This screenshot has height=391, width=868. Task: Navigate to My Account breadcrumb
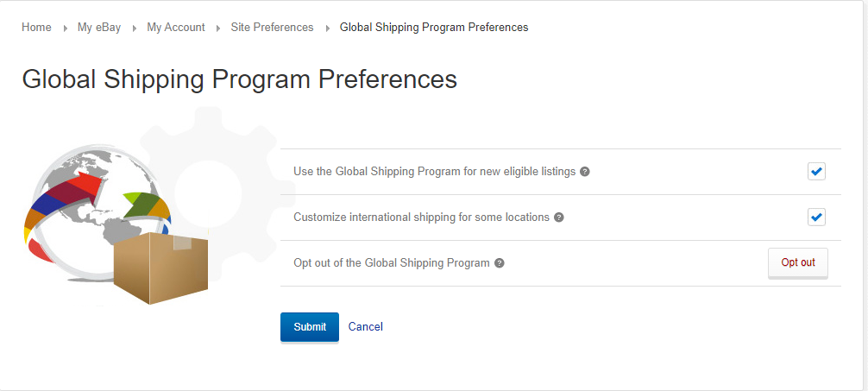click(x=176, y=27)
